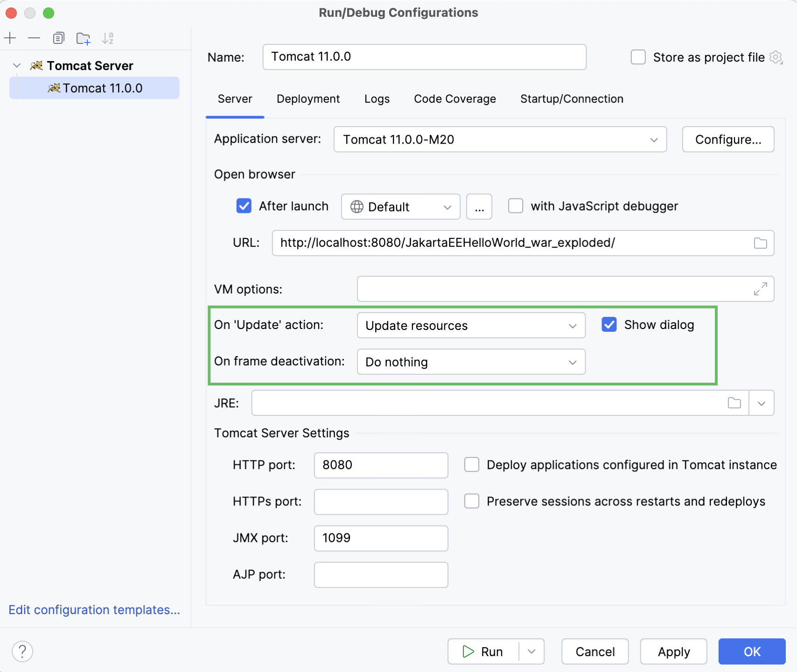This screenshot has height=672, width=797.
Task: Open the Startup/Connection tab
Action: coord(571,98)
